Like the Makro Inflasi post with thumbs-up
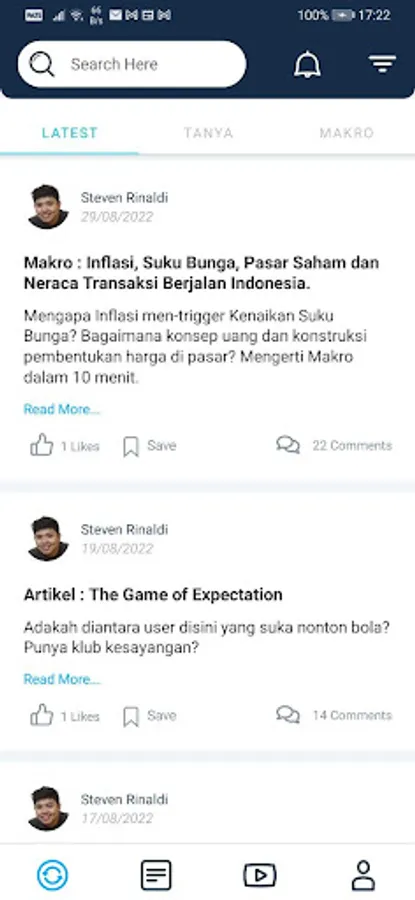 pos(42,445)
